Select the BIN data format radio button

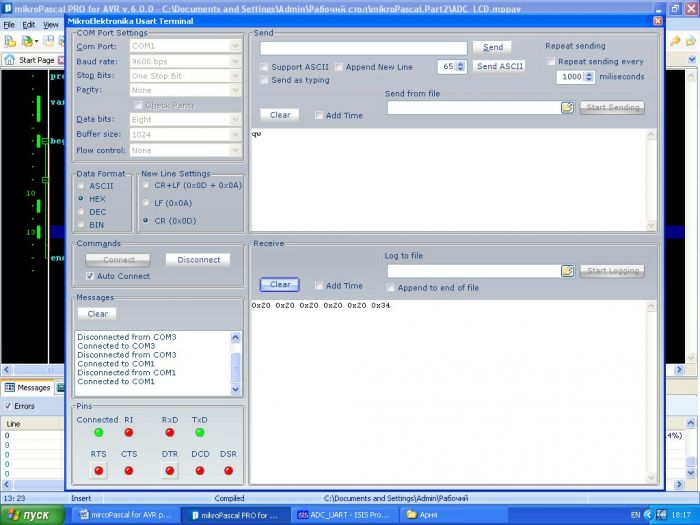point(81,225)
